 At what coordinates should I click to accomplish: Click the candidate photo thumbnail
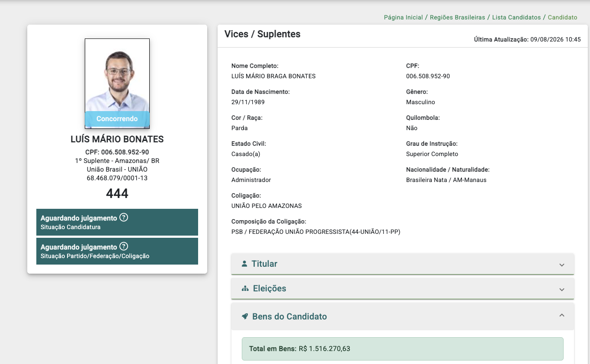(x=117, y=83)
